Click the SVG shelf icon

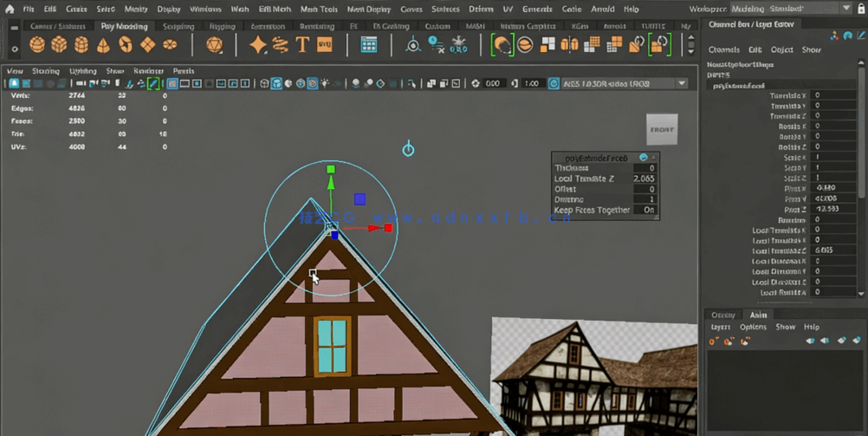click(x=324, y=44)
